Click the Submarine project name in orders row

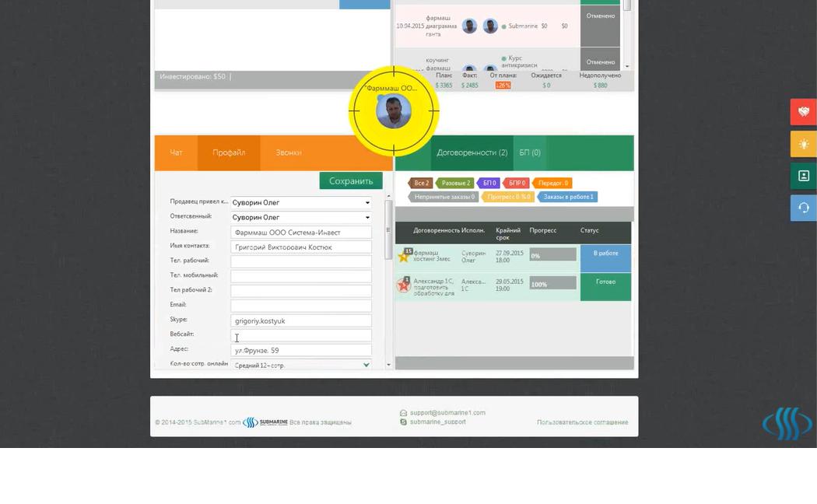click(x=523, y=26)
